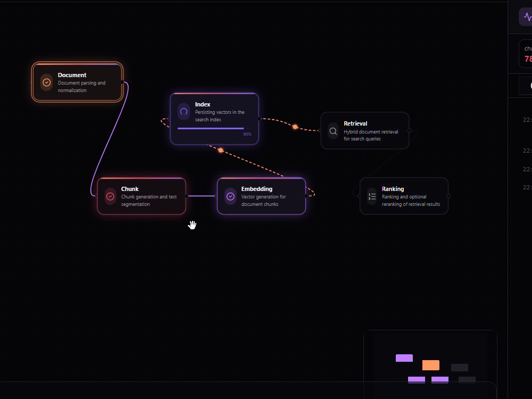Select the Retrieval node title
532x399 pixels.
(355, 123)
